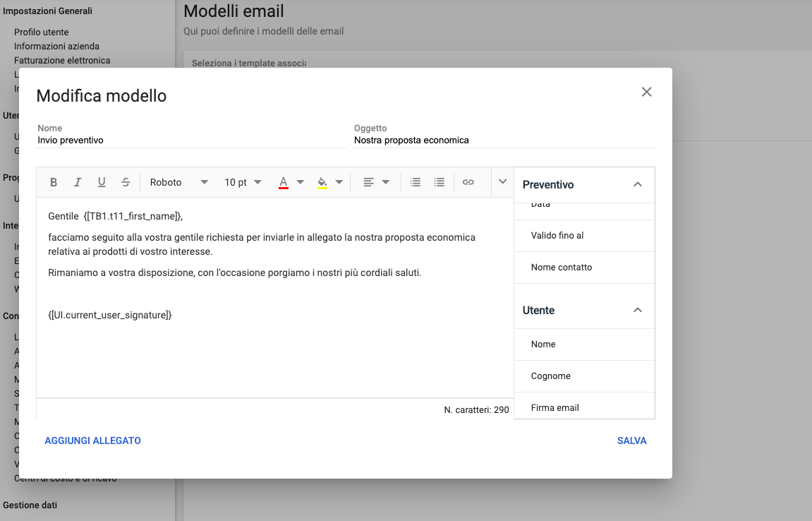The height and width of the screenshot is (521, 812).
Task: Click the {[UI.current_user_signature]} placeholder text
Action: [110, 315]
